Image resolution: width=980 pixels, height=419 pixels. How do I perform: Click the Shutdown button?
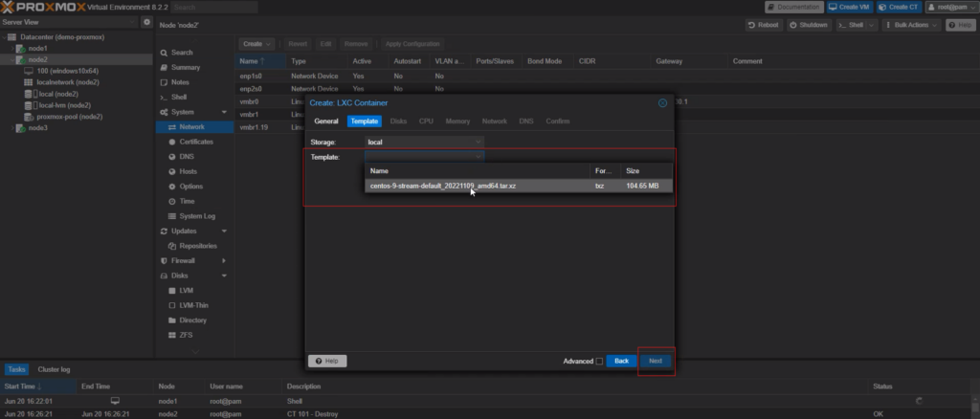click(x=809, y=25)
